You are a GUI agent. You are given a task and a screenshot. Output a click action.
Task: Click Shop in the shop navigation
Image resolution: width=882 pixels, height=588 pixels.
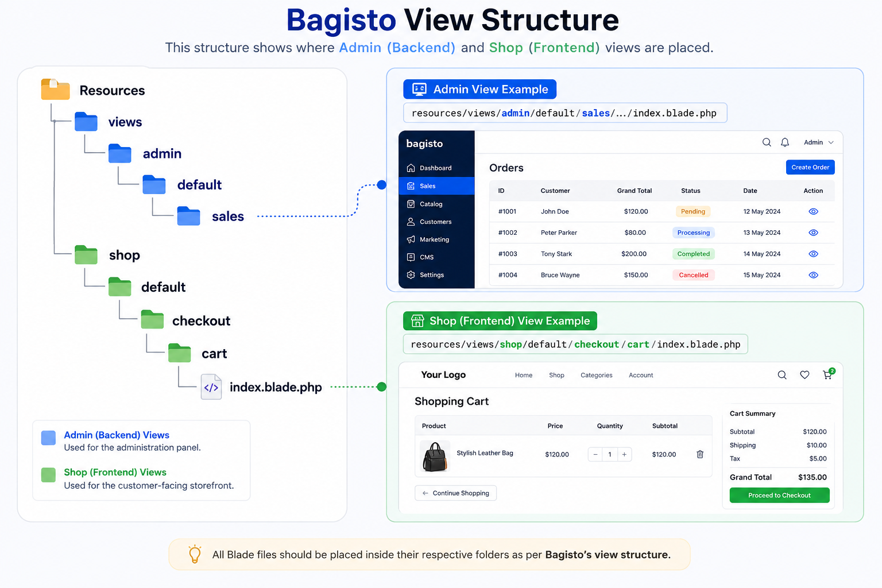[x=556, y=375]
